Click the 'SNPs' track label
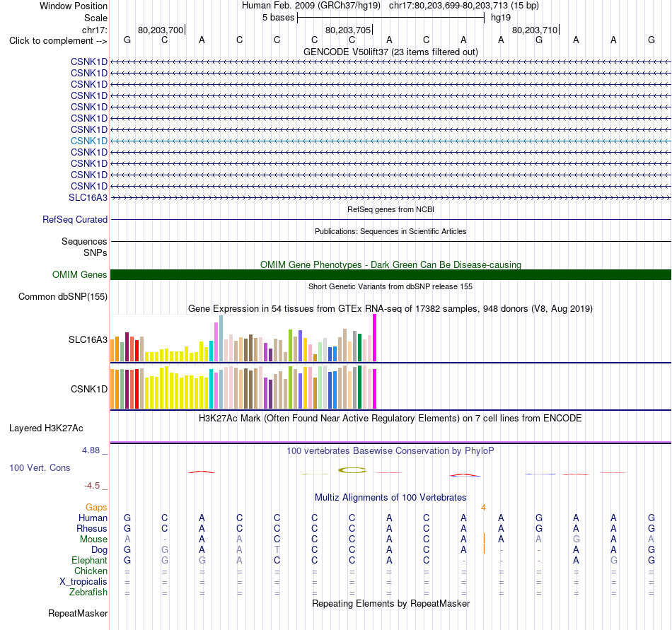Viewport: 672px width, 630px height. click(95, 252)
